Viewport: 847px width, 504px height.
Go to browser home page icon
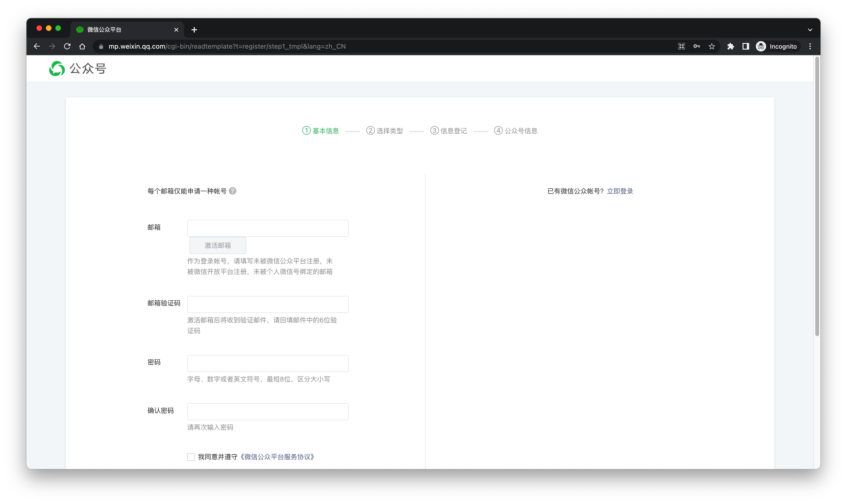[82, 47]
